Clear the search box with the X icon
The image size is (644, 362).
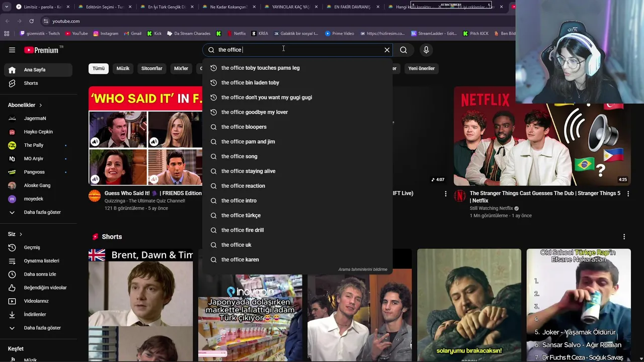(x=387, y=50)
